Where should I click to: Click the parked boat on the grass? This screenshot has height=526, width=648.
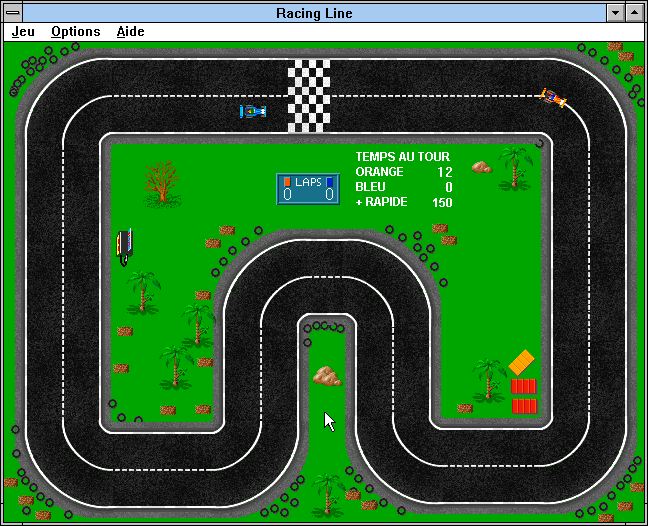[x=124, y=246]
